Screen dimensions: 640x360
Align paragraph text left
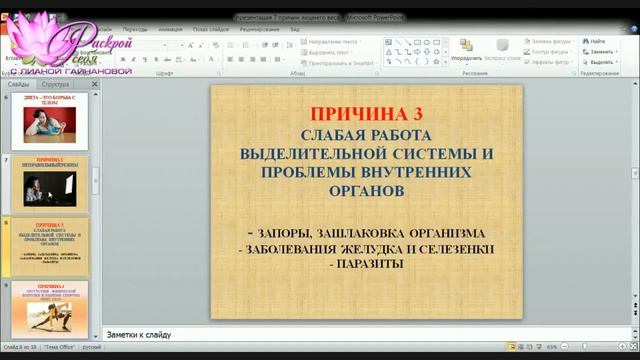(x=230, y=60)
